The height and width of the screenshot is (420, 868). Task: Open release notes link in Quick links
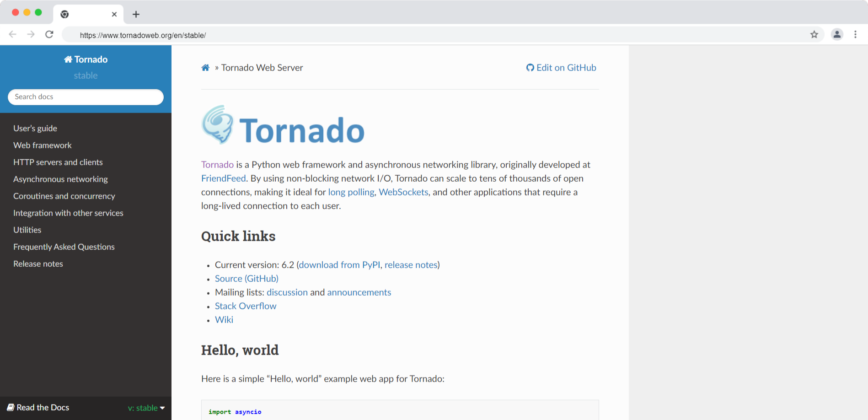[411, 265]
